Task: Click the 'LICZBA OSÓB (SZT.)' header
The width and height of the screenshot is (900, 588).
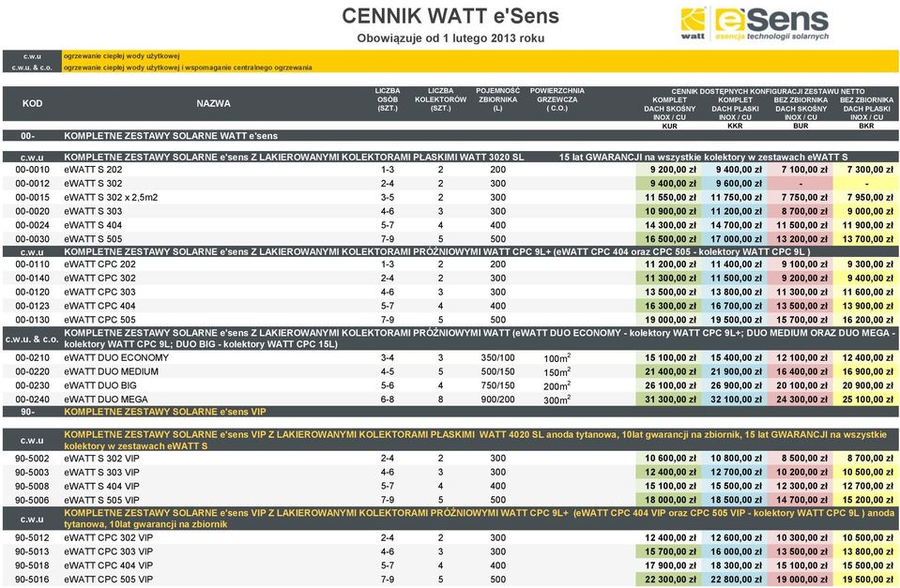Action: 388,99
